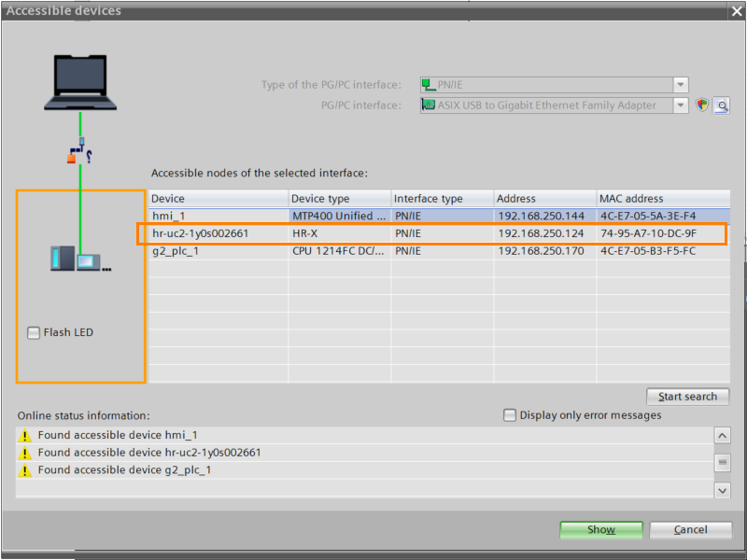Image resolution: width=747 pixels, height=560 pixels.
Task: Click the laptop PG/PC graphic
Action: pyautogui.click(x=80, y=83)
